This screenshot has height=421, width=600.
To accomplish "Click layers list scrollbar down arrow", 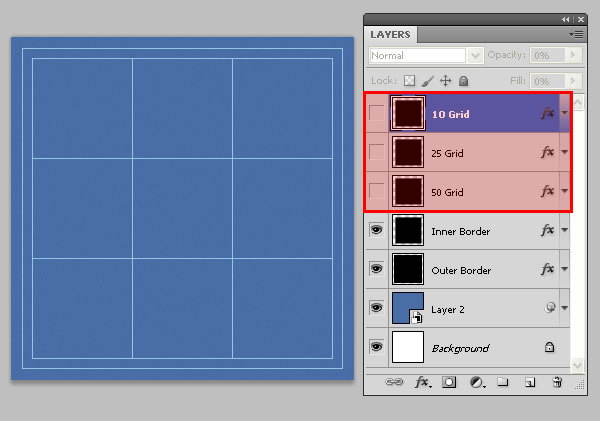I will 578,365.
